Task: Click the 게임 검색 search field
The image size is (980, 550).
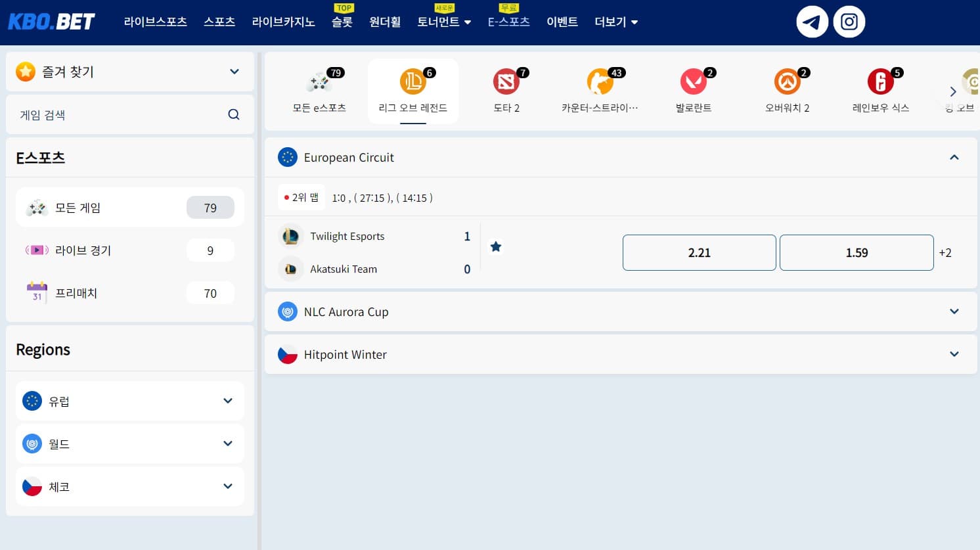Action: coord(130,114)
